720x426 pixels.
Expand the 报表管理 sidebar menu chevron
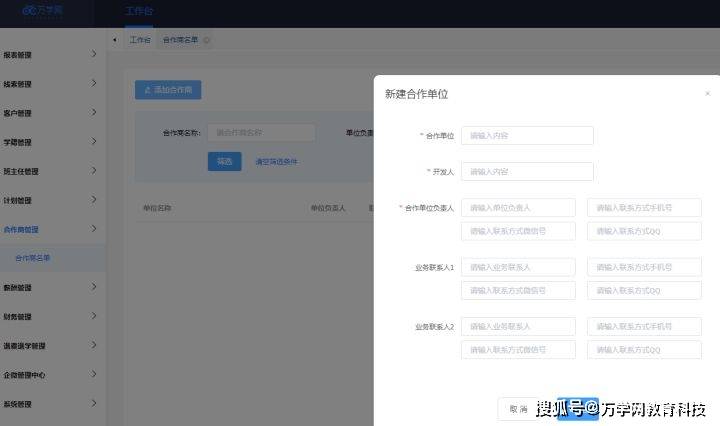click(x=94, y=53)
